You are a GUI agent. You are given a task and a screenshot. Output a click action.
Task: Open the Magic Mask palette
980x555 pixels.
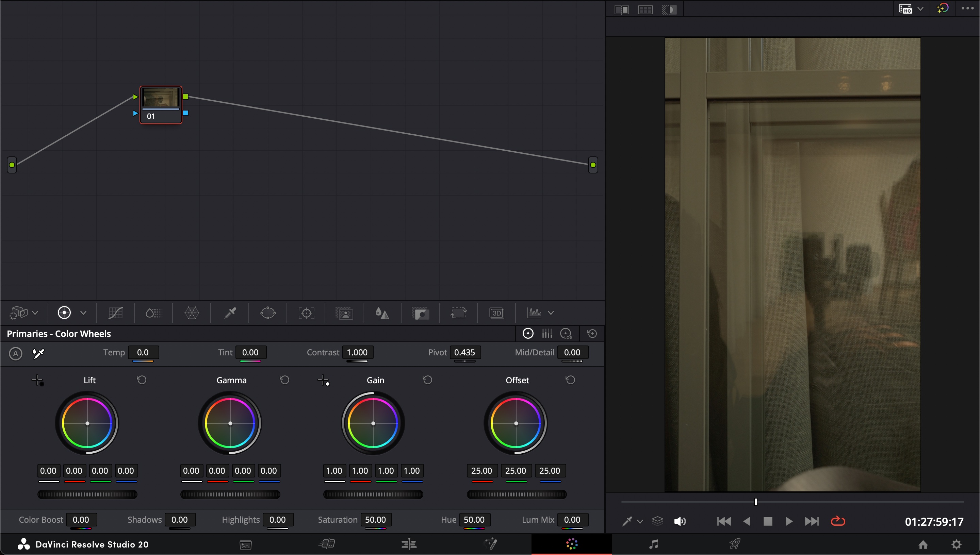(344, 313)
